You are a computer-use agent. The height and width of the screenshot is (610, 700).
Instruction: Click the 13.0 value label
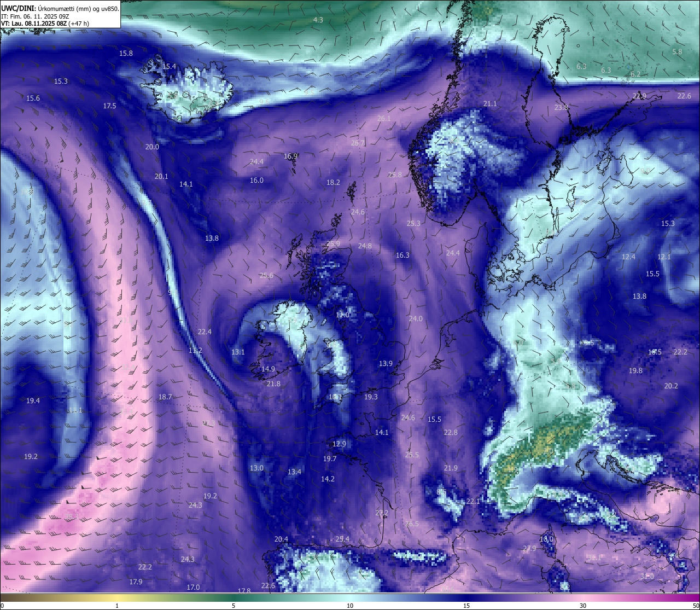[x=256, y=468]
